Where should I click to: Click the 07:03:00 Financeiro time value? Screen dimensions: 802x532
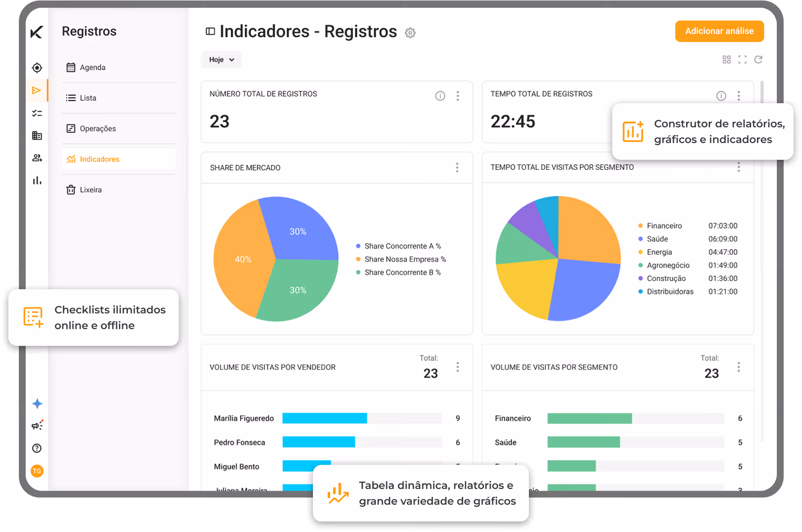click(723, 226)
